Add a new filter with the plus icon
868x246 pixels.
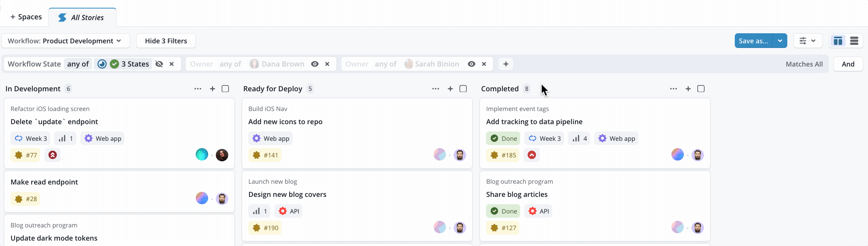tap(506, 64)
